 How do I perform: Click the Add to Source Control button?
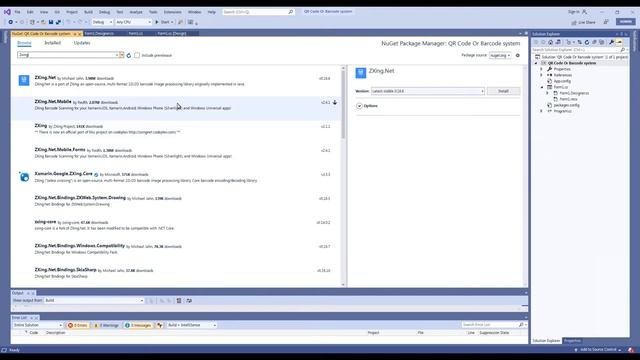point(598,350)
